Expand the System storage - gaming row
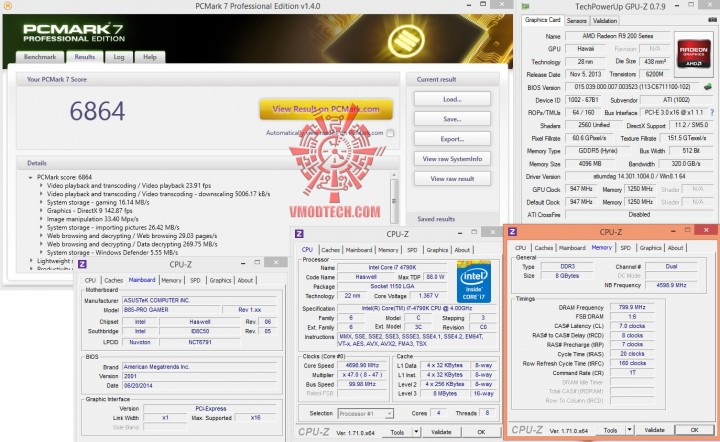This screenshot has height=442, width=720. point(41,202)
